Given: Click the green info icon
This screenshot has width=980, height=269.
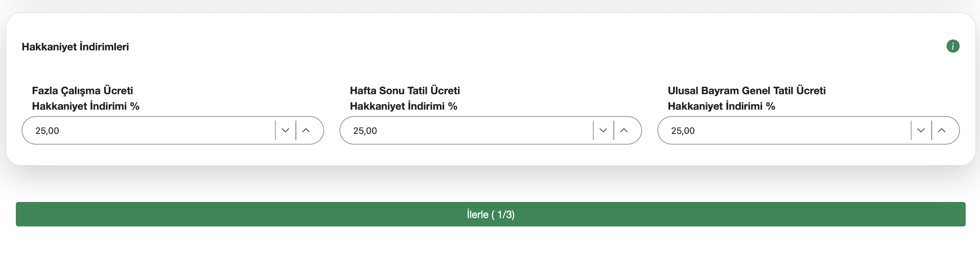Looking at the screenshot, I should pos(953,46).
